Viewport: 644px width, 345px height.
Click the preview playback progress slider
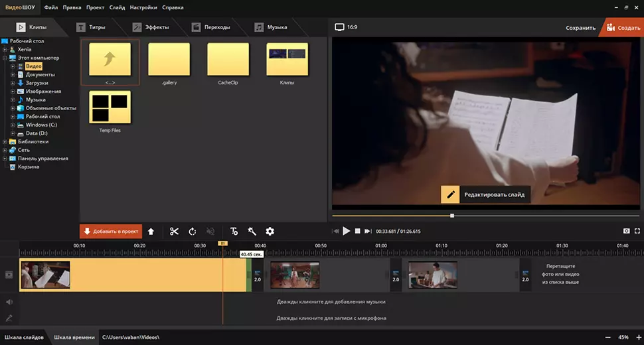point(452,216)
